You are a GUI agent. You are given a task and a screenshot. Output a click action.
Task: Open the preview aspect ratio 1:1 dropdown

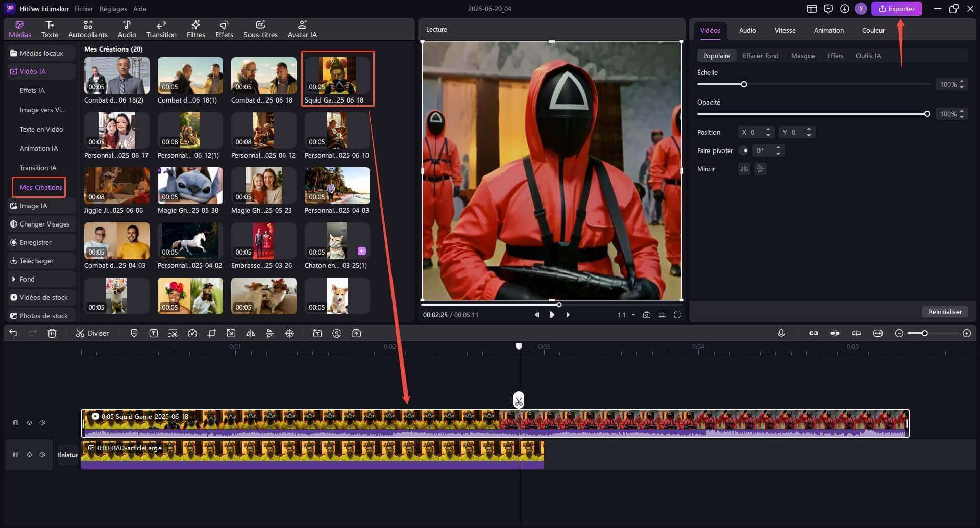pos(626,315)
